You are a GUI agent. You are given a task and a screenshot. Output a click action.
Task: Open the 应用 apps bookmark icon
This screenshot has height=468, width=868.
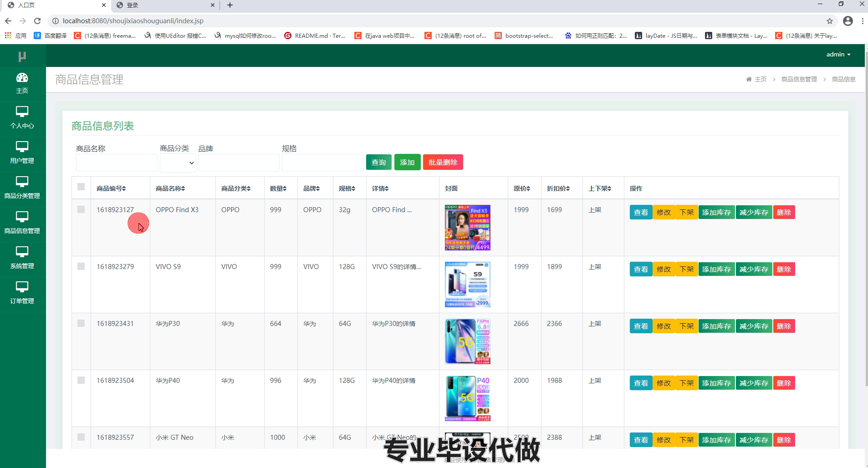pos(15,36)
